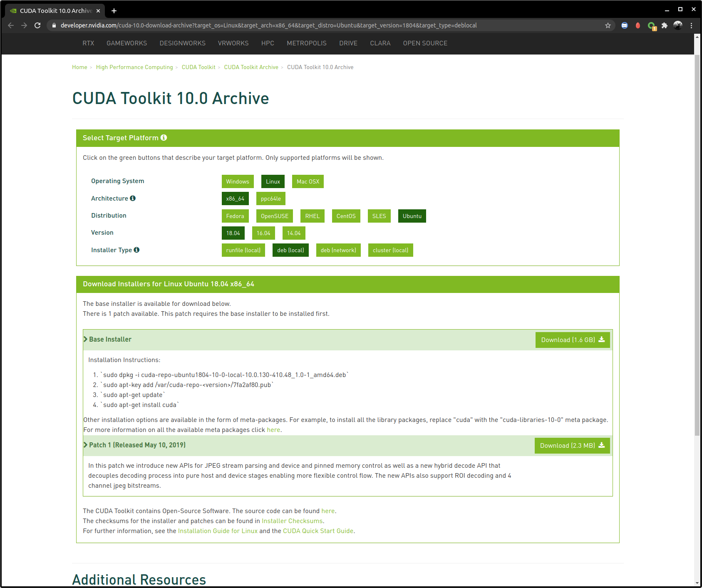702x588 pixels.
Task: Select RHEL distribution
Action: pos(313,216)
